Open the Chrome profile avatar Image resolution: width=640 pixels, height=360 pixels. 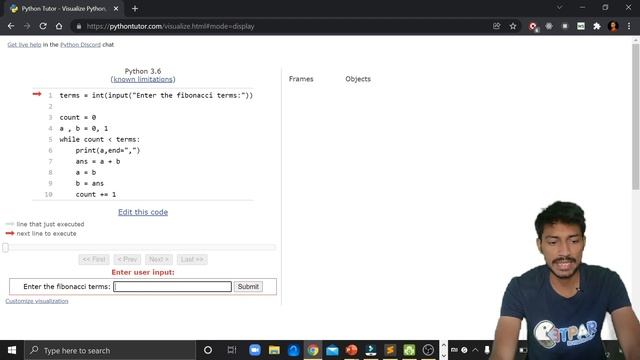tap(613, 26)
